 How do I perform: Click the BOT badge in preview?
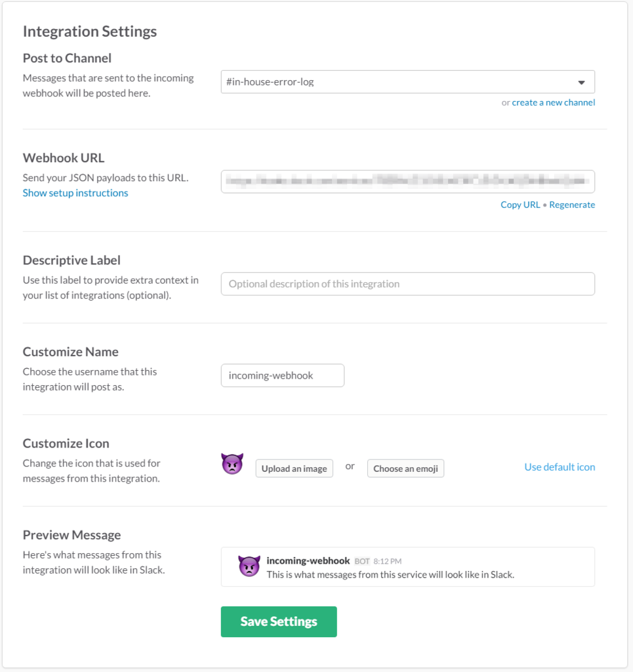tap(362, 562)
